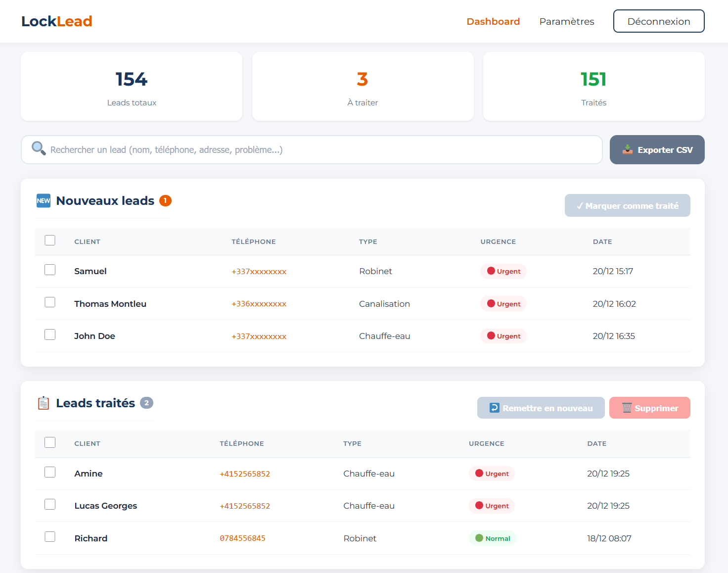The height and width of the screenshot is (573, 728).
Task: Check the box for Lucas Georges
Action: 50,504
